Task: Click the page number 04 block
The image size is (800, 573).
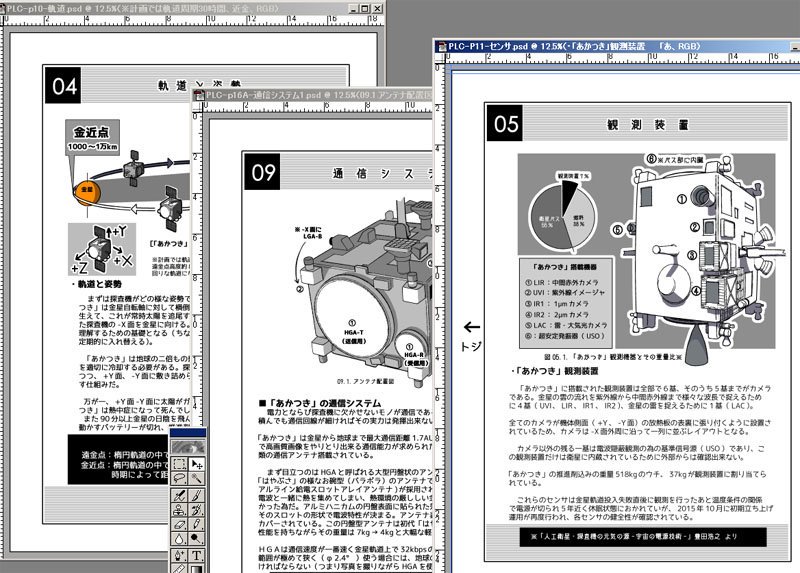Action: tap(63, 85)
